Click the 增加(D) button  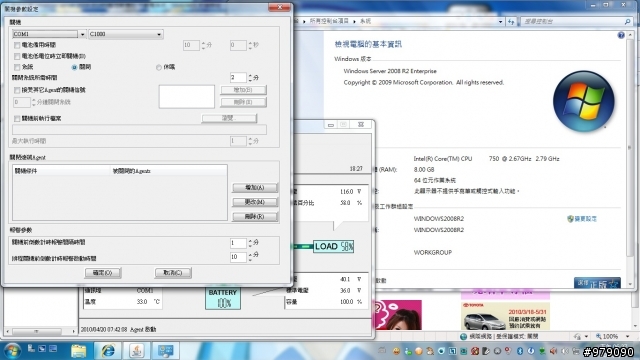click(x=243, y=90)
